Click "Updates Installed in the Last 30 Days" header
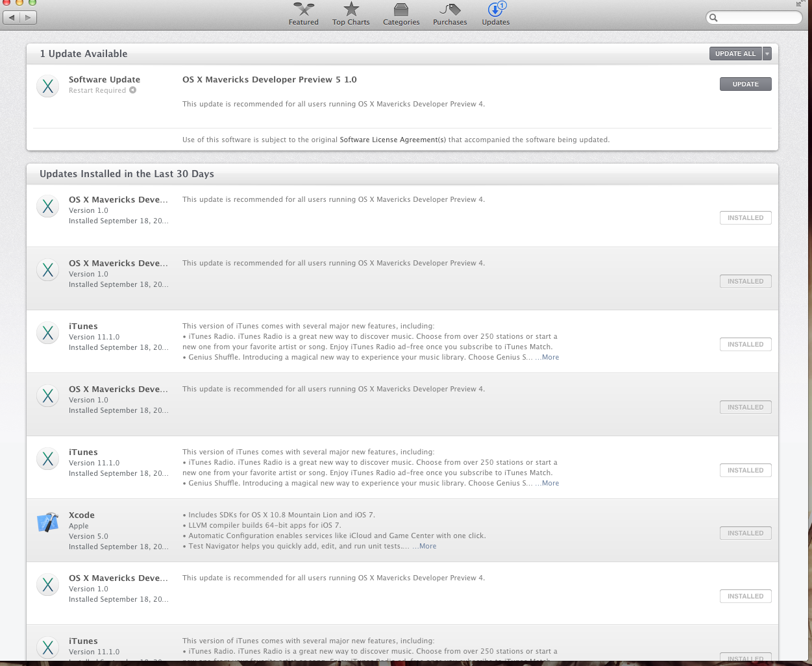The height and width of the screenshot is (666, 812). pyautogui.click(x=127, y=174)
